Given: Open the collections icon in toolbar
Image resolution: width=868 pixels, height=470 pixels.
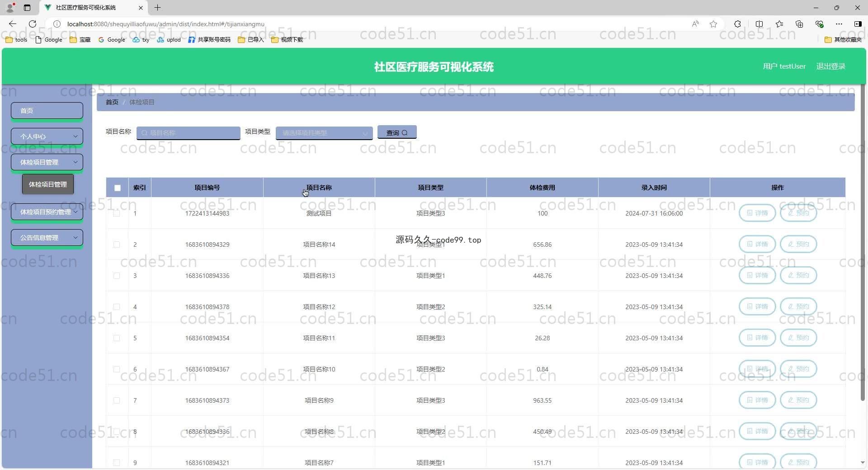Looking at the screenshot, I should 799,24.
